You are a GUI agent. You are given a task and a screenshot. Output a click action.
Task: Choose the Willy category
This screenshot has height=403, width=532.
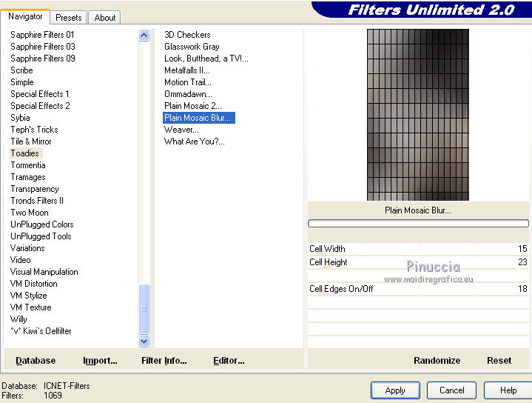pos(18,319)
